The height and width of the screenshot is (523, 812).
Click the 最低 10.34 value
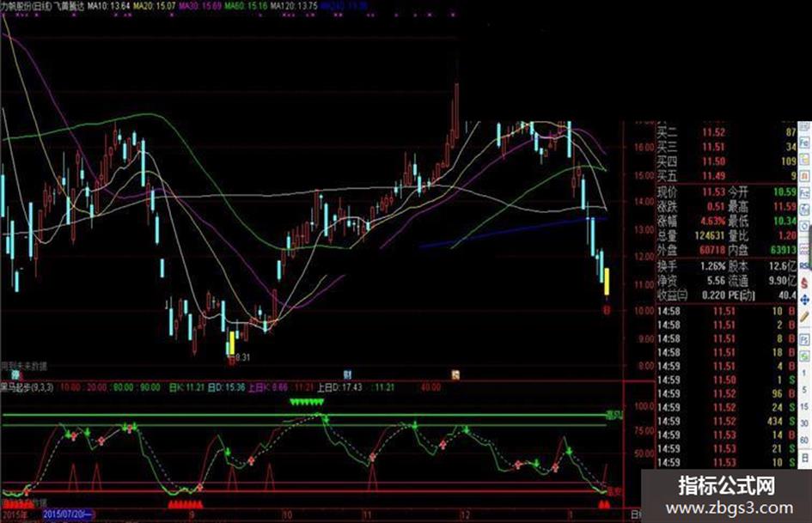tap(785, 221)
